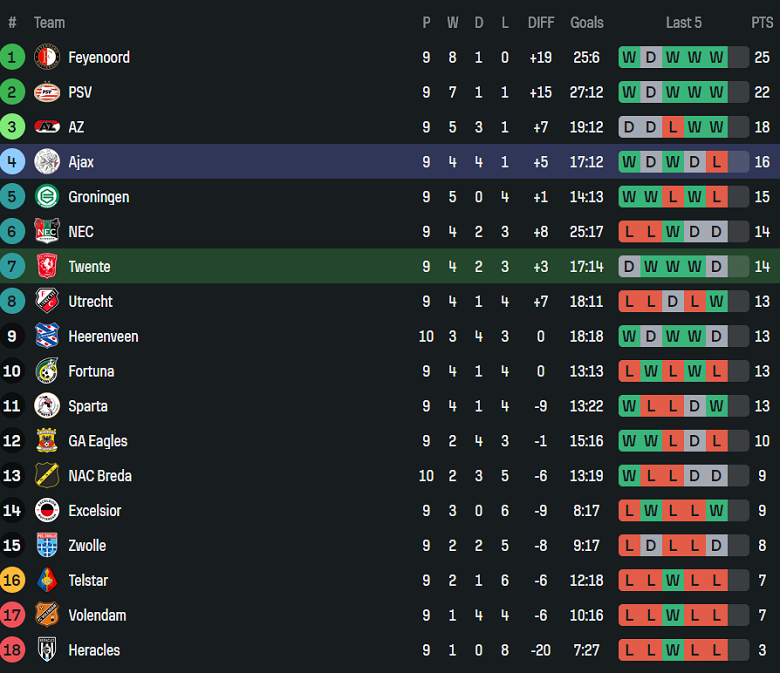Click the Heerenveen striped club badge
The image size is (780, 673).
point(47,336)
